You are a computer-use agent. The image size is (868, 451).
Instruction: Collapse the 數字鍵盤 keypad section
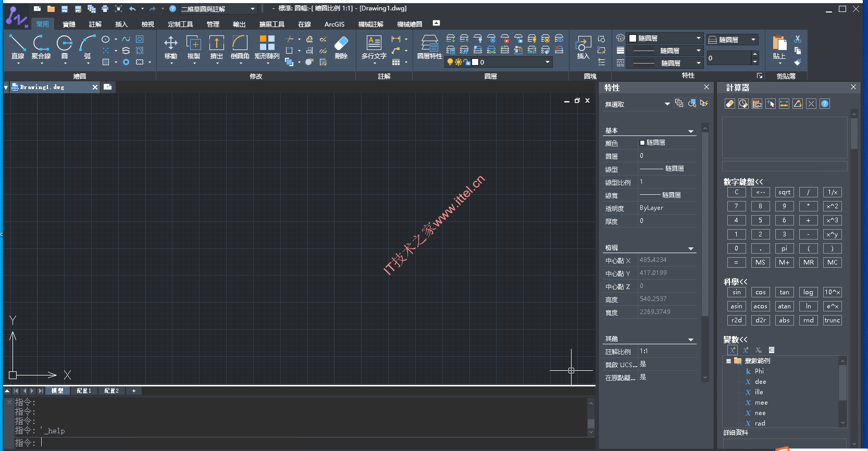pyautogui.click(x=743, y=182)
